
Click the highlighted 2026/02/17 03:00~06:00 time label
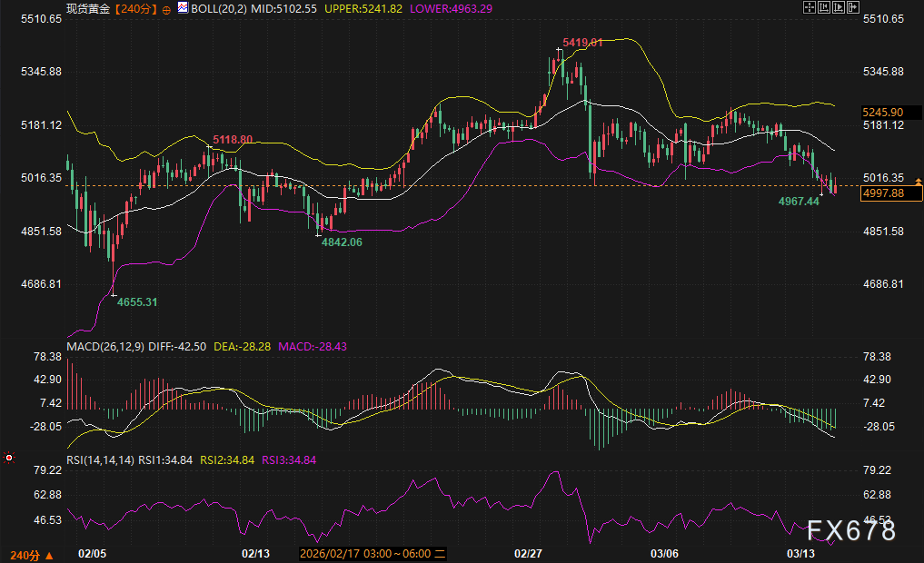367,553
